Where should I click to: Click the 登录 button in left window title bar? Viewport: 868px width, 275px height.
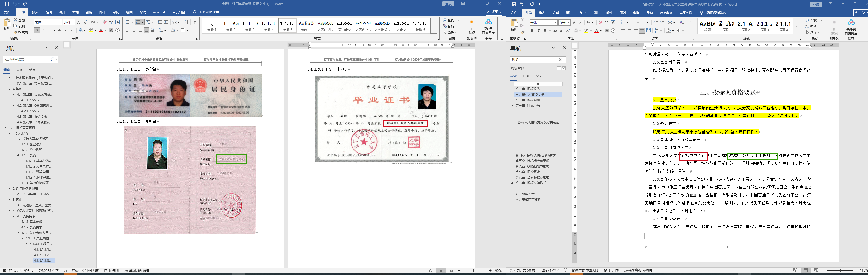click(448, 4)
